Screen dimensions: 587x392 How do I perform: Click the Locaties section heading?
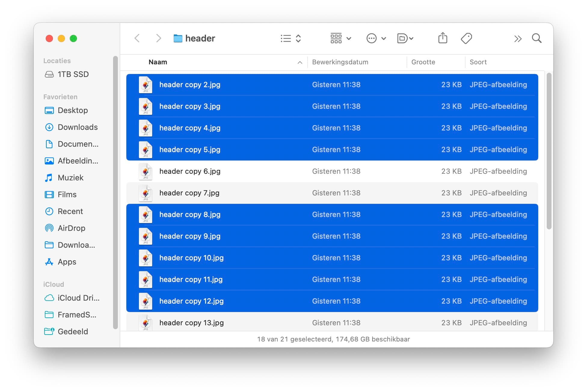57,61
